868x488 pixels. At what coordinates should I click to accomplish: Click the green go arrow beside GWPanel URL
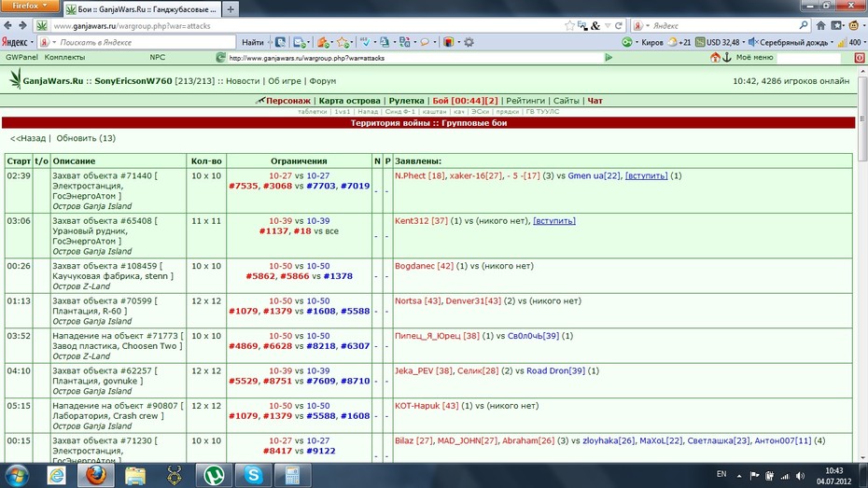(x=609, y=58)
